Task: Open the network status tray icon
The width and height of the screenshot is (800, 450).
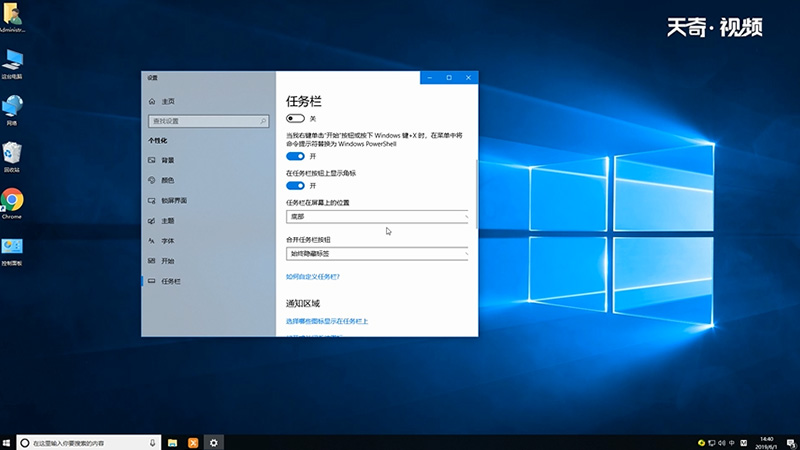Action: tap(712, 443)
